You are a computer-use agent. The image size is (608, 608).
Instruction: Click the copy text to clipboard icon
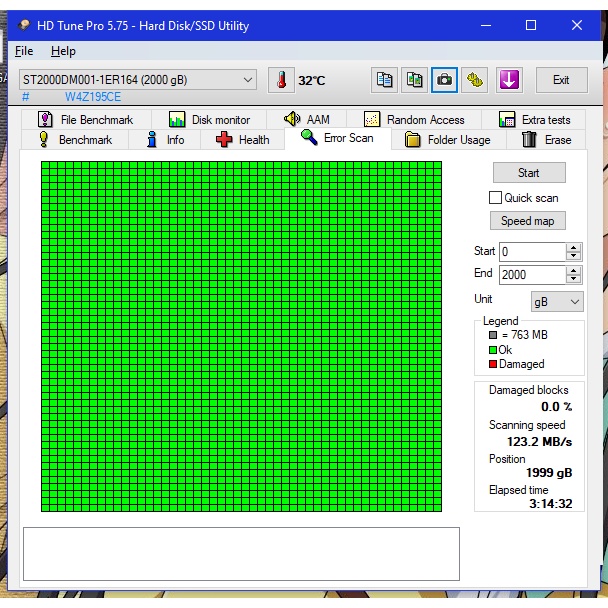click(x=384, y=80)
